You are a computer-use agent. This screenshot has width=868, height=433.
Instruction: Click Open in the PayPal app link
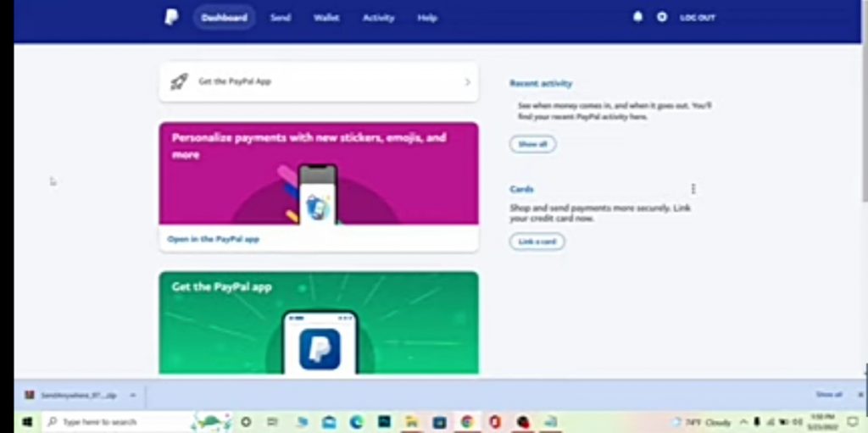(213, 239)
